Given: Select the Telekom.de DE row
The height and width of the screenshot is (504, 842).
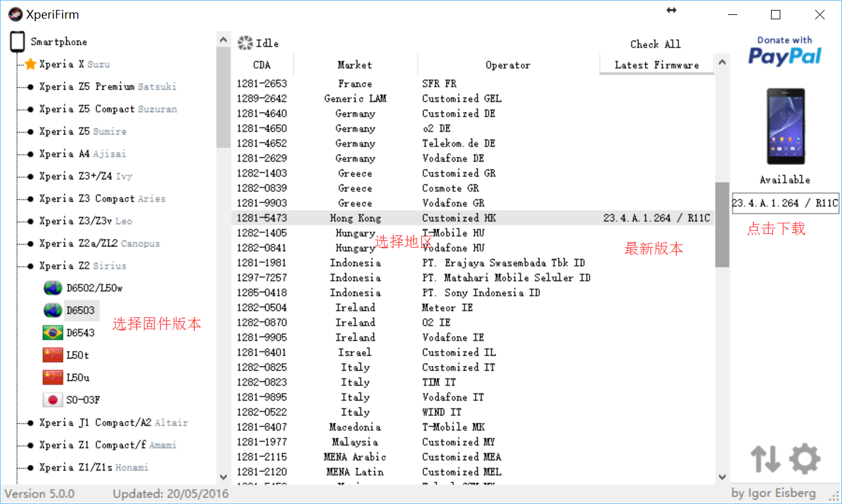Looking at the screenshot, I should pyautogui.click(x=473, y=143).
